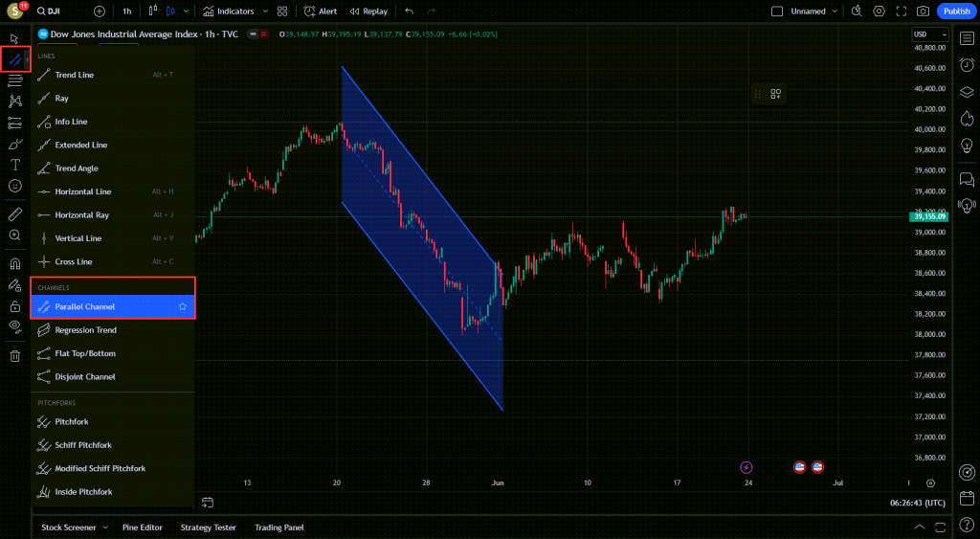Select the text annotation tool
The height and width of the screenshot is (539, 980).
tap(15, 165)
